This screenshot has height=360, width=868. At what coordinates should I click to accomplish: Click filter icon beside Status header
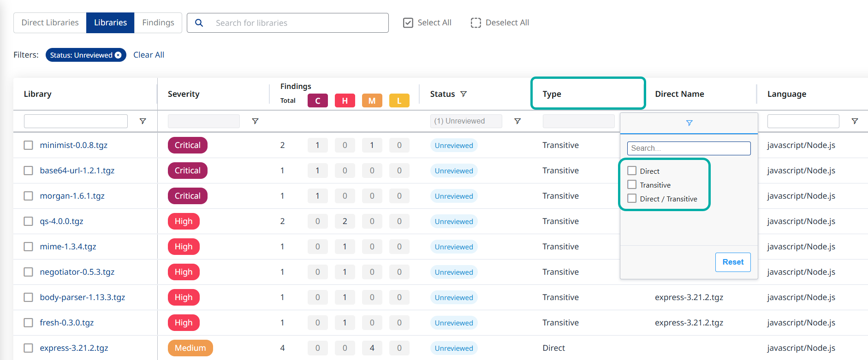click(x=464, y=94)
